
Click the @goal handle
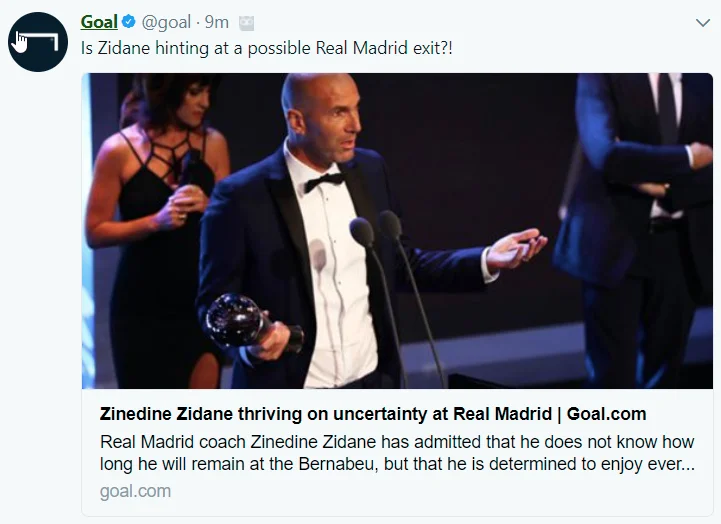click(165, 21)
